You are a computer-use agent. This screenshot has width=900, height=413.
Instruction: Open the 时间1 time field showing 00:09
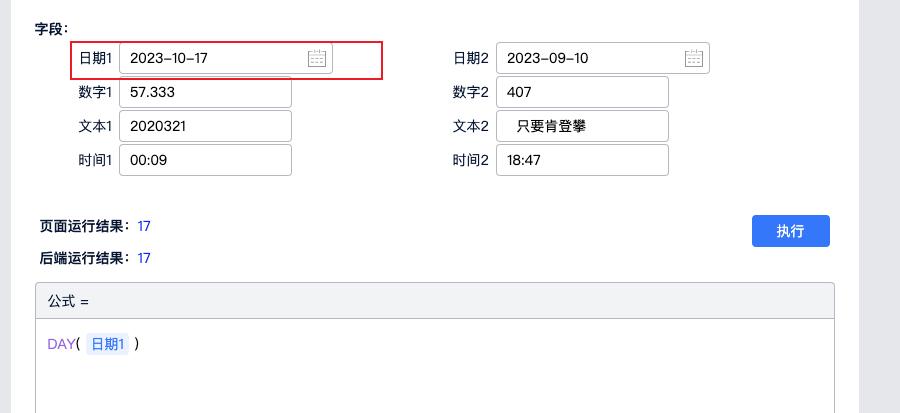[205, 160]
